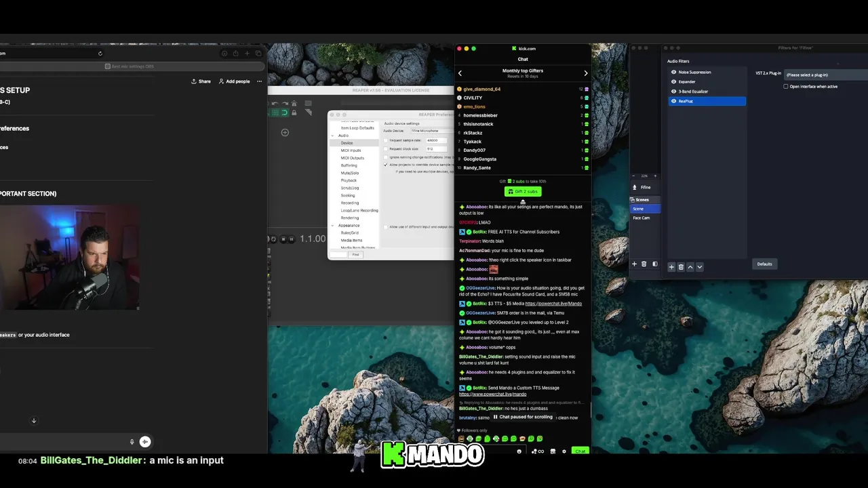Add a new scene in OBS Scenes panel
868x488 pixels.
point(635,264)
